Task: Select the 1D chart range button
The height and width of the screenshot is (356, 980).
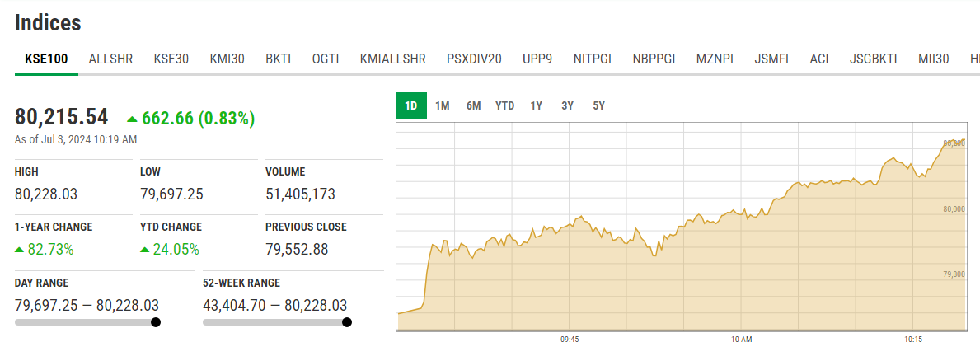Action: click(x=411, y=106)
